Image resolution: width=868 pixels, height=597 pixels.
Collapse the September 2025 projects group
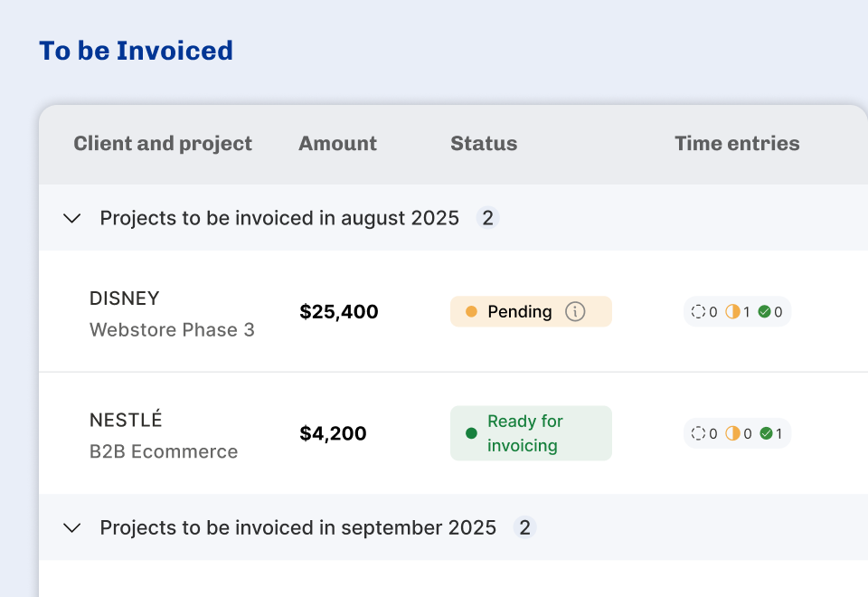pyautogui.click(x=72, y=527)
